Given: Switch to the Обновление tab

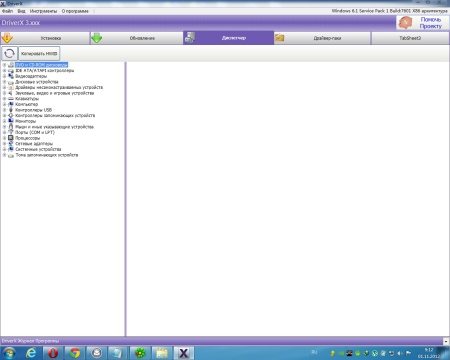Looking at the screenshot, I should [137, 38].
